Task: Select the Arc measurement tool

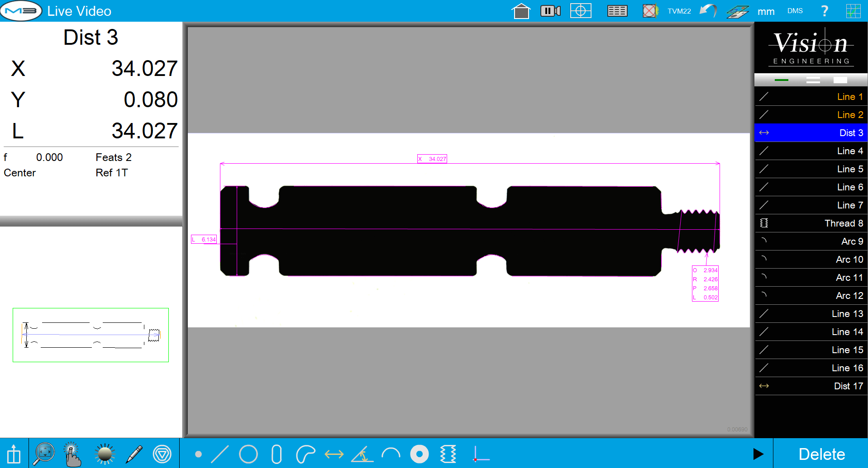Action: 391,454
